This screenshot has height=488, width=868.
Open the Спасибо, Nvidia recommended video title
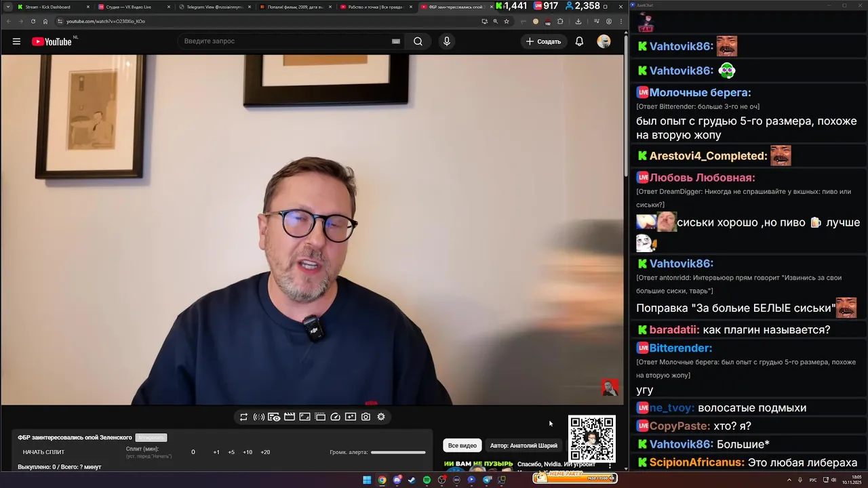tap(556, 466)
